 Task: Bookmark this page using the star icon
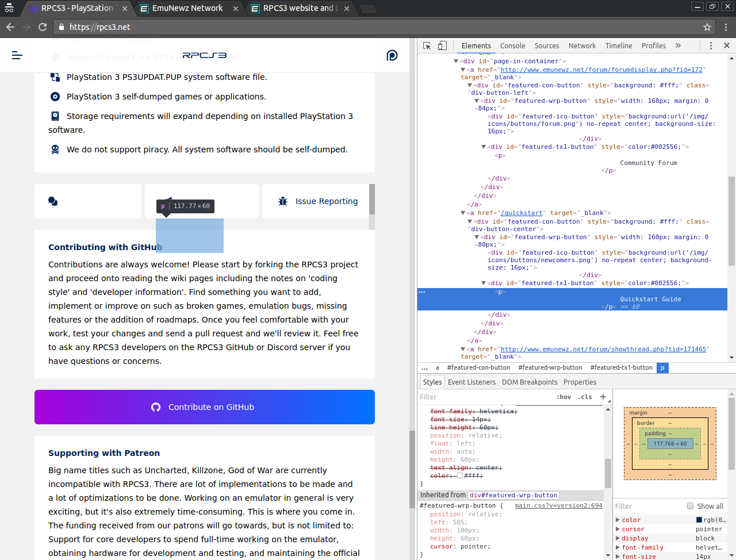(x=707, y=27)
